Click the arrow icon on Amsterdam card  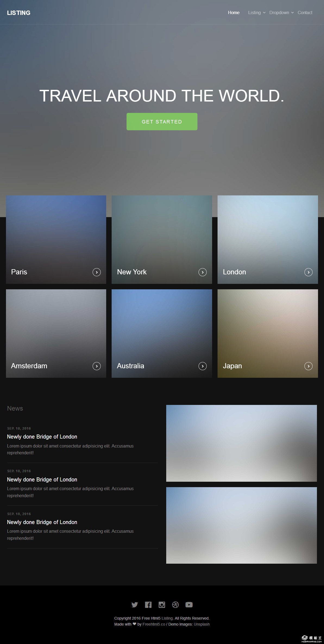point(97,366)
